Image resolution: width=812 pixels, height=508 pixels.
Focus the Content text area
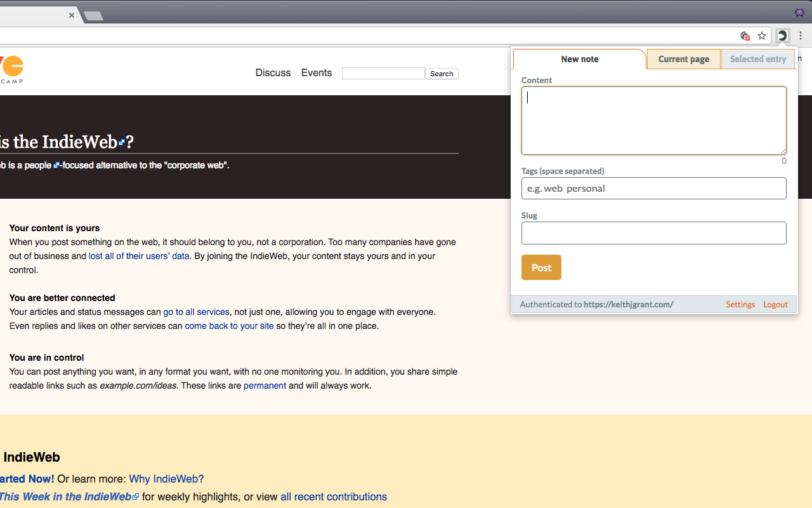(x=654, y=121)
